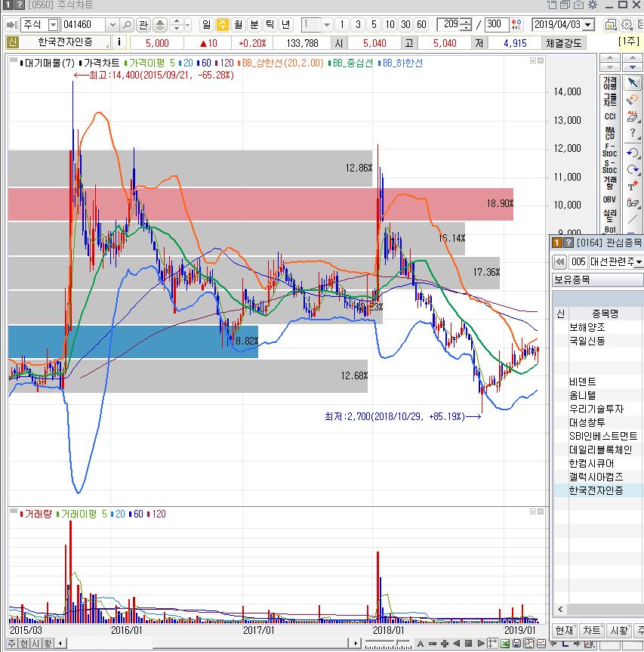The height and width of the screenshot is (652, 644).
Task: Select the minute (분) chart period
Action: 254,24
